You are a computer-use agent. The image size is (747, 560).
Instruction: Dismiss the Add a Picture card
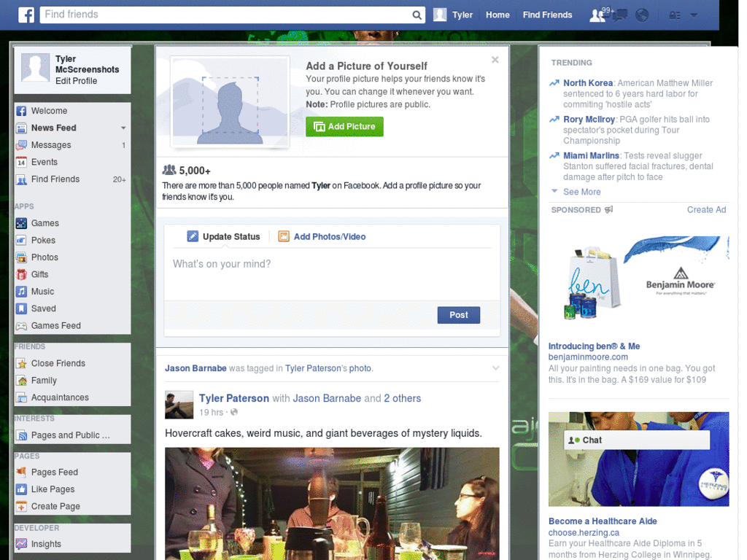coord(495,60)
